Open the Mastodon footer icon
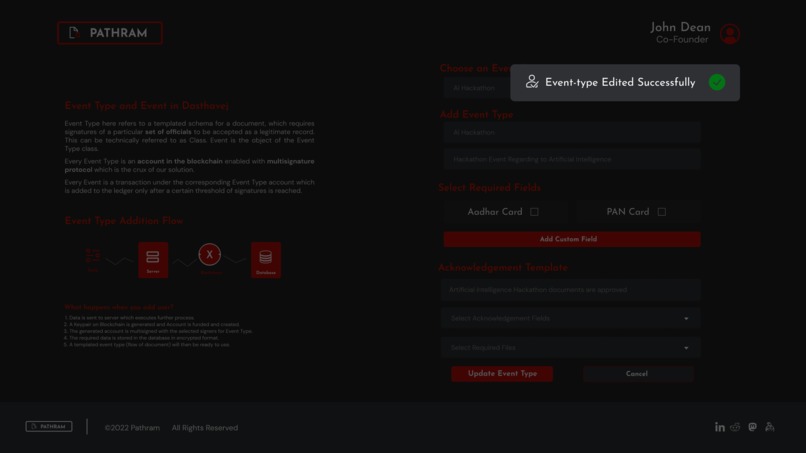The width and height of the screenshot is (806, 453). (753, 427)
